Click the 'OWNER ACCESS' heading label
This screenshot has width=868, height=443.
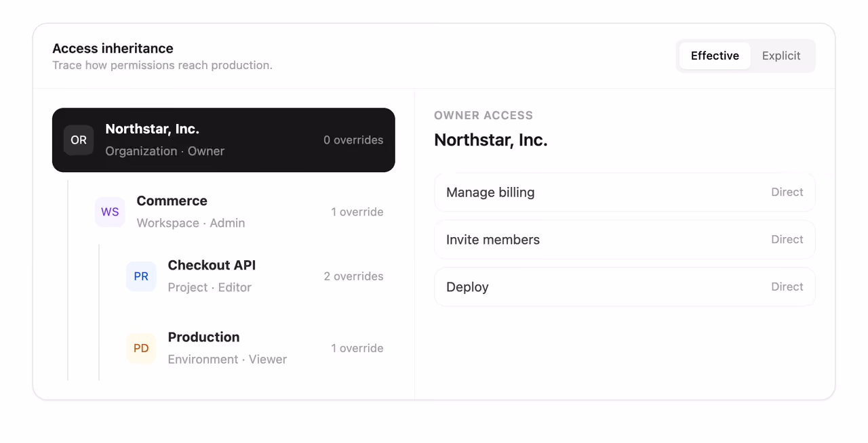[x=484, y=115]
